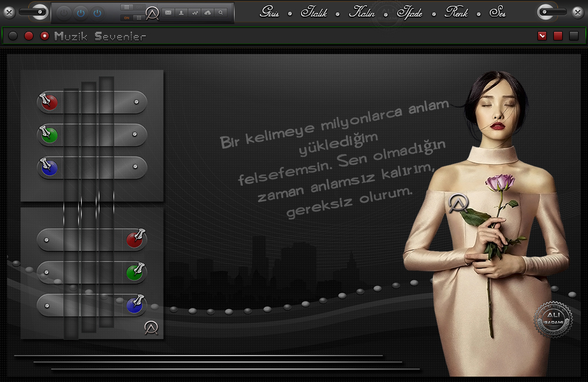588x382 pixels.
Task: Open the Ifade menu item
Action: (409, 12)
